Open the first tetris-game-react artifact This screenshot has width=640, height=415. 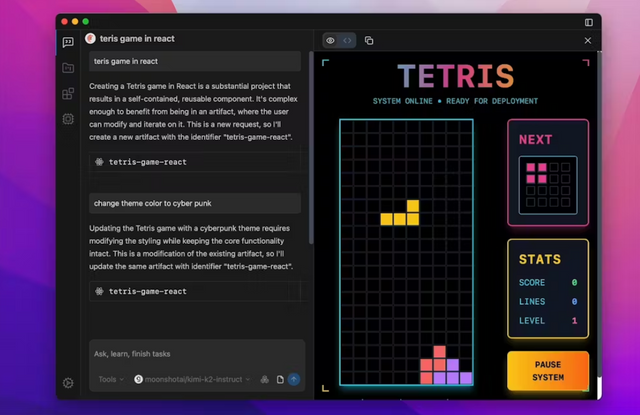tap(198, 162)
